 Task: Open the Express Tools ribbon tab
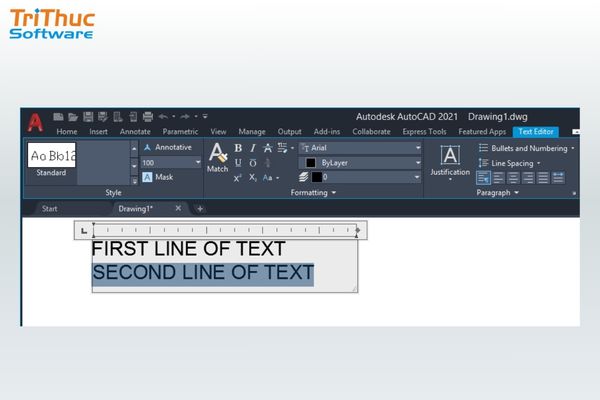424,132
